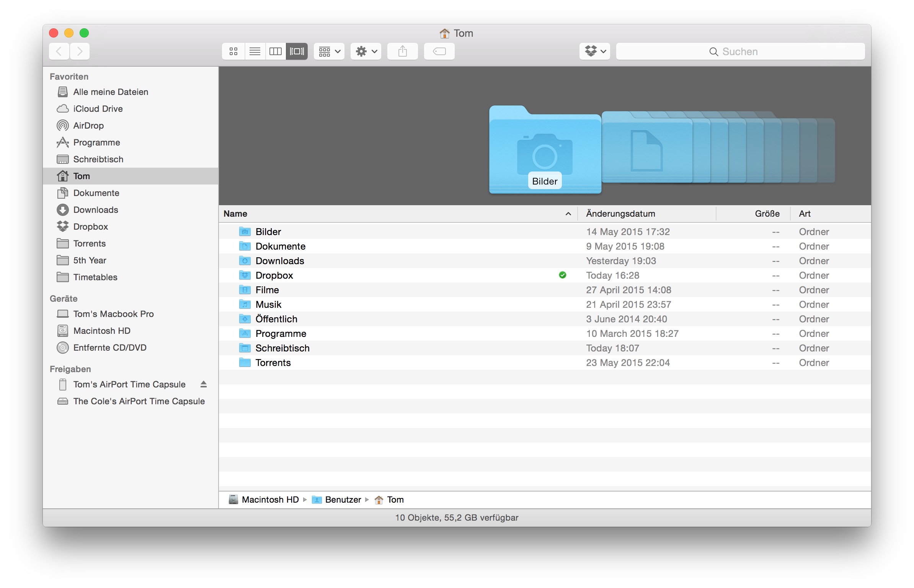
Task: Click the back navigation arrow
Action: (x=59, y=51)
